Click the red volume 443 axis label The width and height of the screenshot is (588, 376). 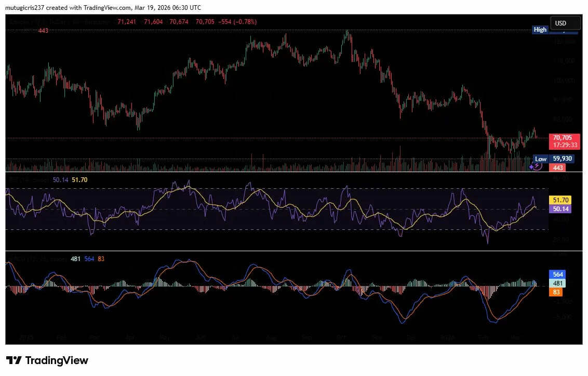click(x=558, y=167)
